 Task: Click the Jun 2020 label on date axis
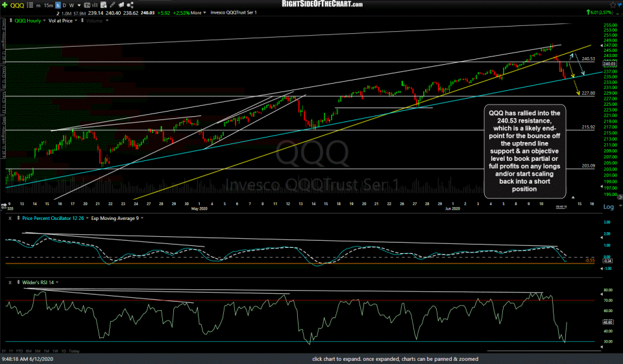452,209
